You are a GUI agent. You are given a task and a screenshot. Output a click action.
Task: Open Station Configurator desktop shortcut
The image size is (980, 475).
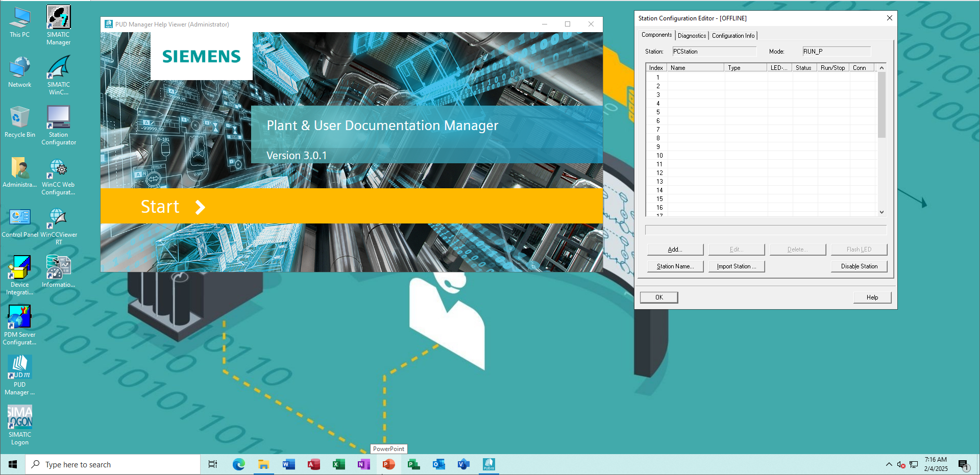click(59, 126)
